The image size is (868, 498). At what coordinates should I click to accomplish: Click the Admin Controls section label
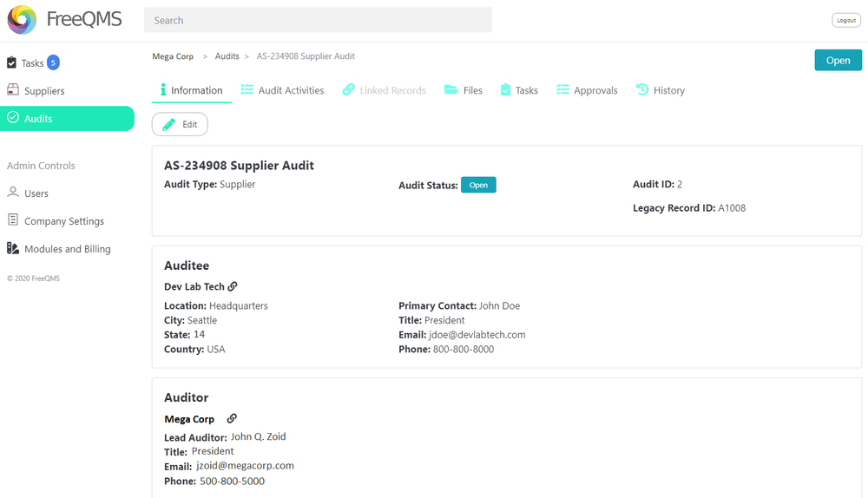tap(41, 166)
